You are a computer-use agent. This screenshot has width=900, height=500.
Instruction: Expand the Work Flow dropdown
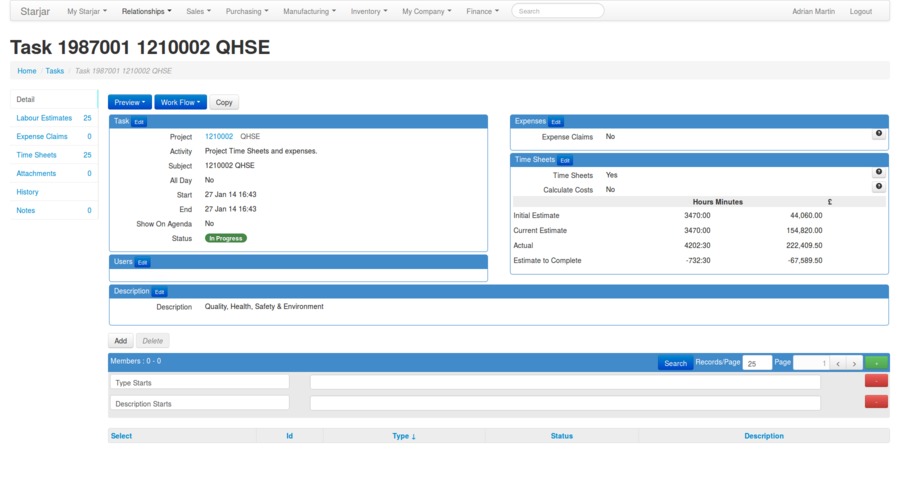[x=181, y=102]
